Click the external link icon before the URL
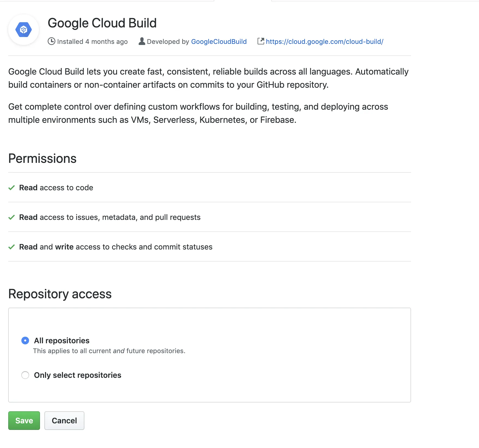The height and width of the screenshot is (448, 479). click(x=261, y=41)
